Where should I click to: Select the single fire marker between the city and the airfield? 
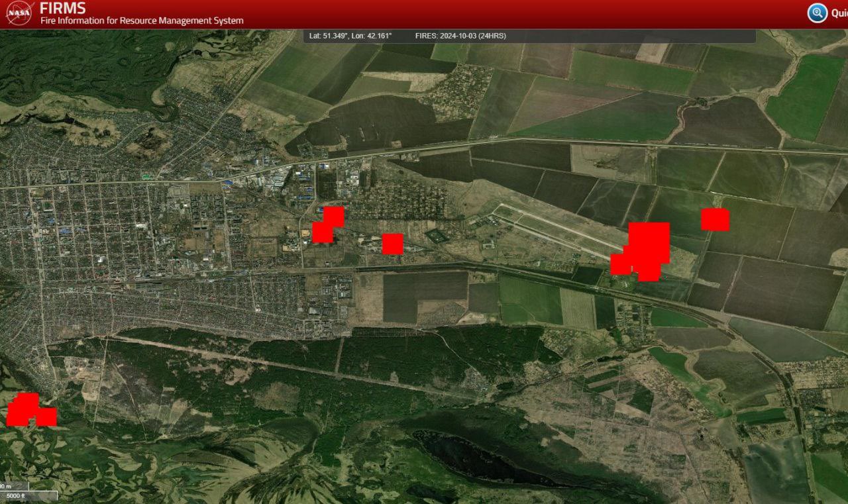(393, 244)
